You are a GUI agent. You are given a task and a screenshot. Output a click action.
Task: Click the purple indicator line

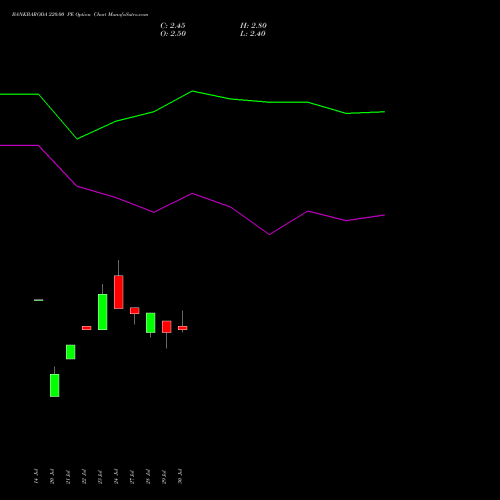(193, 194)
